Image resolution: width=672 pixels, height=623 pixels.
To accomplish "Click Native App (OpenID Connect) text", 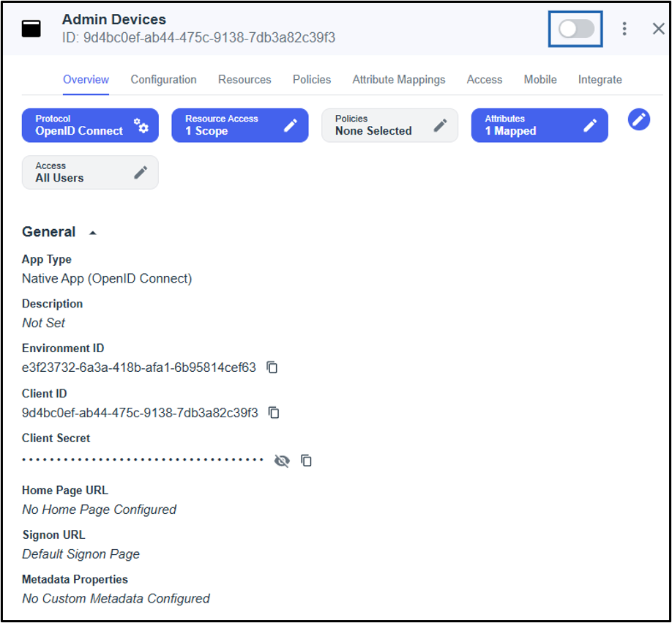I will [107, 278].
